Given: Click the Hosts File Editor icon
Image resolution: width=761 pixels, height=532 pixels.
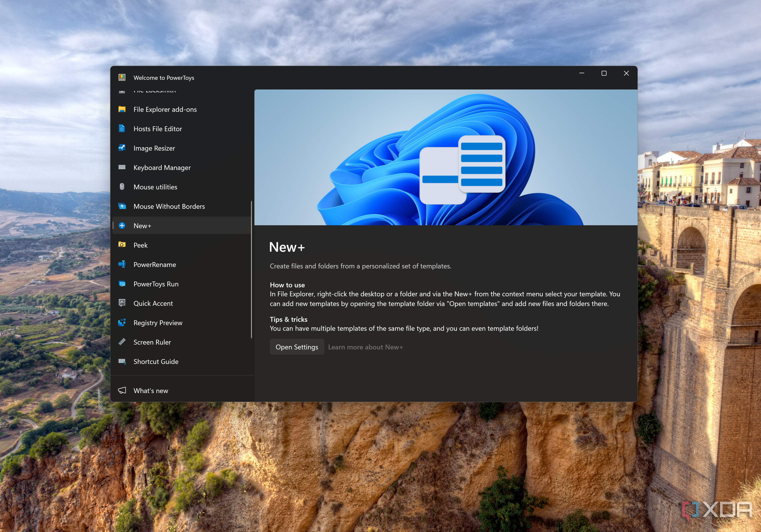Looking at the screenshot, I should point(122,129).
